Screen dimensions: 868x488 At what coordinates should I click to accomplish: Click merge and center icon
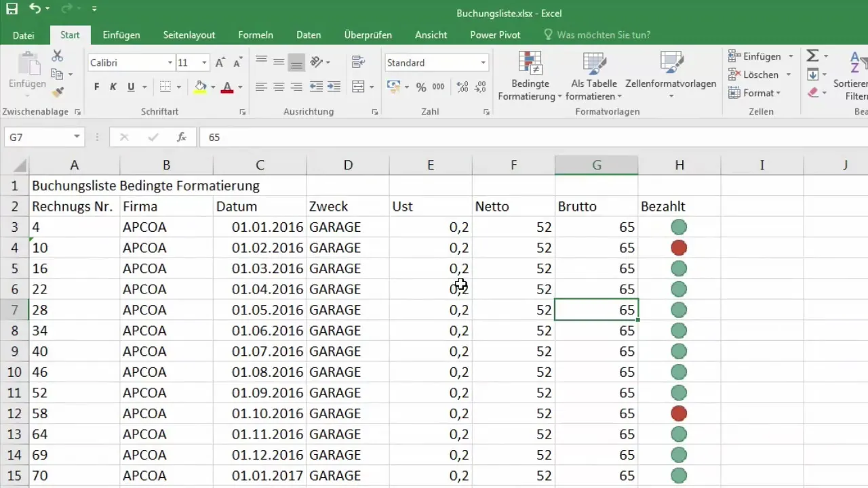(359, 87)
